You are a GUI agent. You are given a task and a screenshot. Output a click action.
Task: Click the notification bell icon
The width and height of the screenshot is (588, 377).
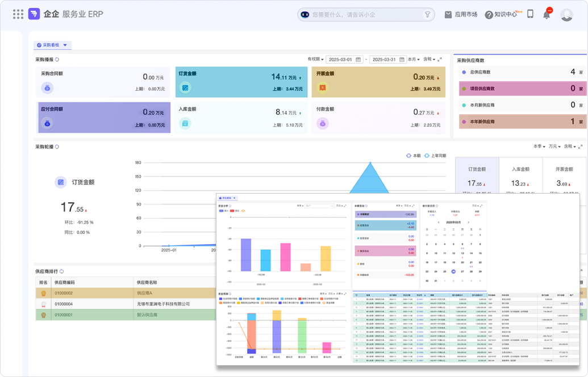(x=547, y=15)
